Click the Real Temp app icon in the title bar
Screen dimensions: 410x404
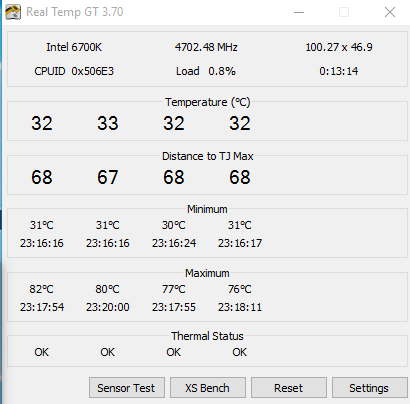(x=13, y=12)
